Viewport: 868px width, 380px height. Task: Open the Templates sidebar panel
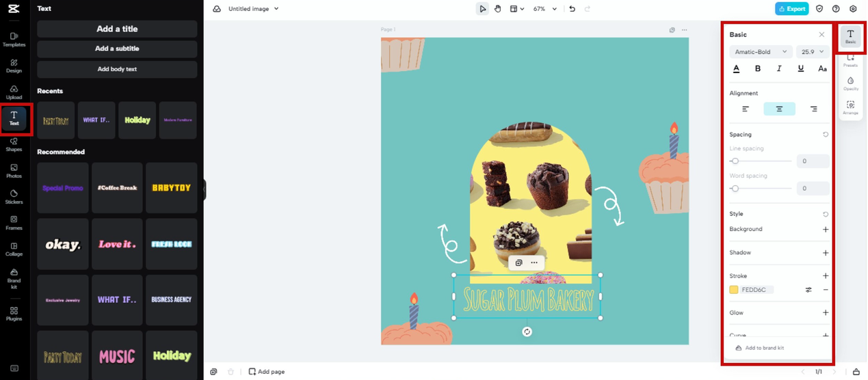point(14,39)
